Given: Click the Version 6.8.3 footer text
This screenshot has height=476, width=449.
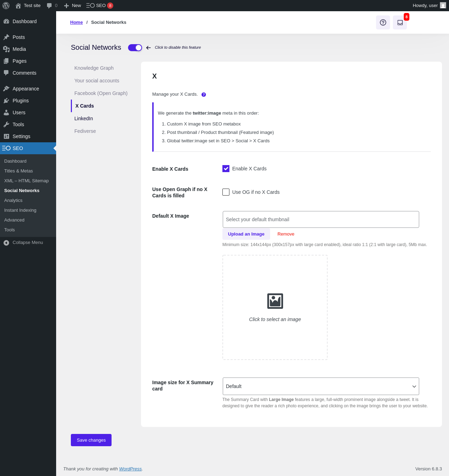Looking at the screenshot, I should tap(429, 469).
